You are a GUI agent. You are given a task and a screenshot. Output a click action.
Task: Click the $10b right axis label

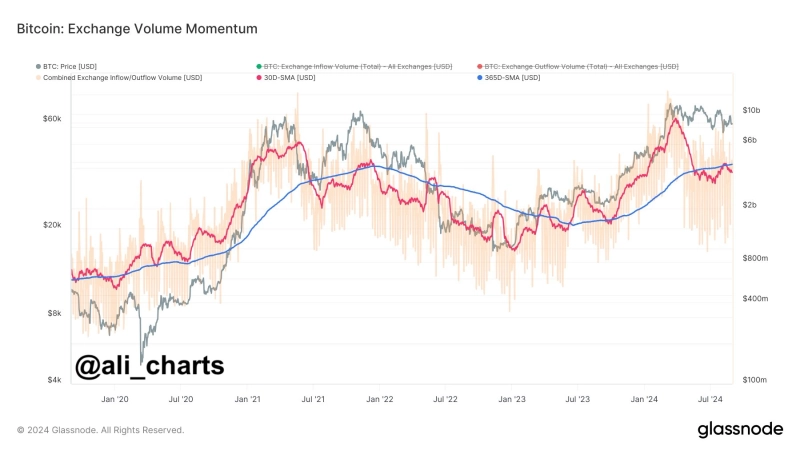(x=751, y=110)
